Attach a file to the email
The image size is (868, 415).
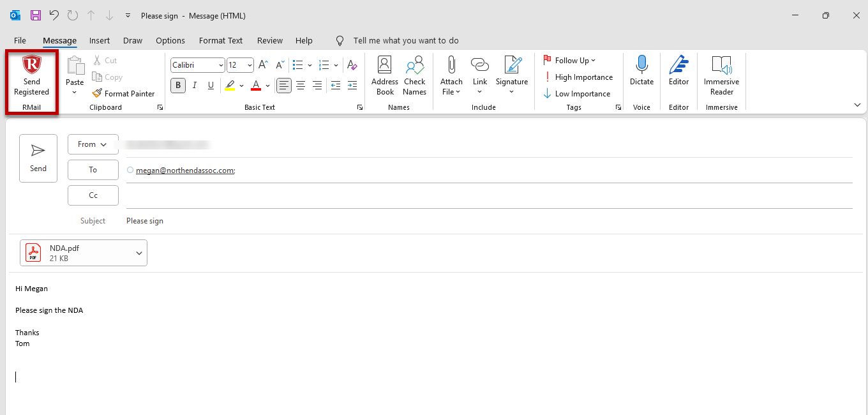pyautogui.click(x=451, y=75)
